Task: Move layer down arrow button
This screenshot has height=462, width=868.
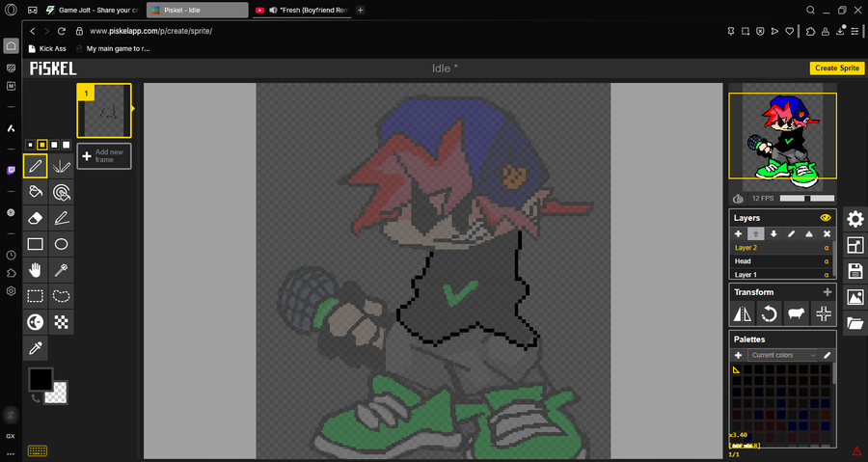Action: tap(773, 234)
